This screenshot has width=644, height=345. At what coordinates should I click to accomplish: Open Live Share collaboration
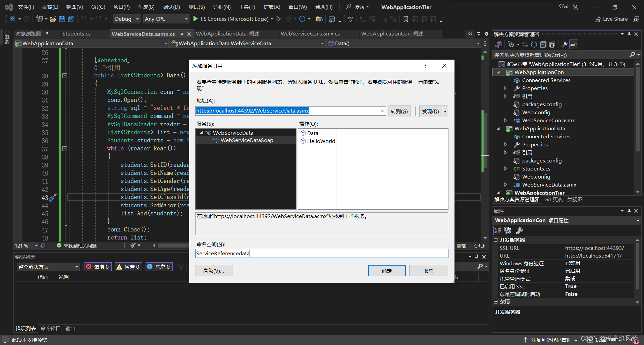pyautogui.click(x=611, y=19)
